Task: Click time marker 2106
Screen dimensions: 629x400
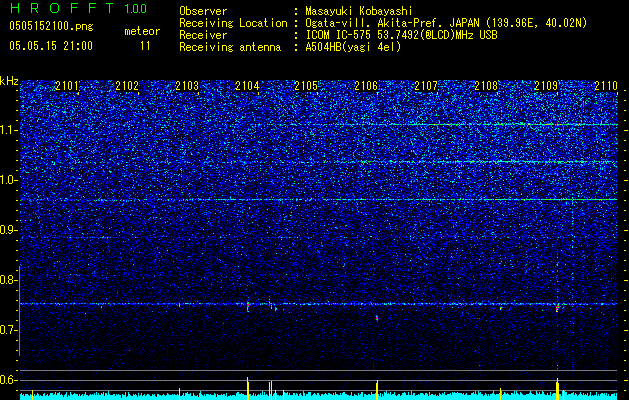Action: pos(366,85)
